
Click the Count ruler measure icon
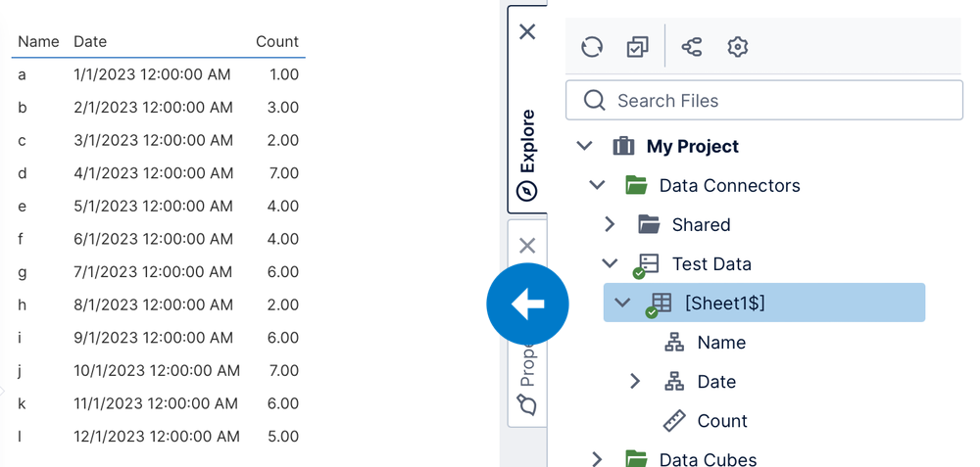tap(674, 421)
